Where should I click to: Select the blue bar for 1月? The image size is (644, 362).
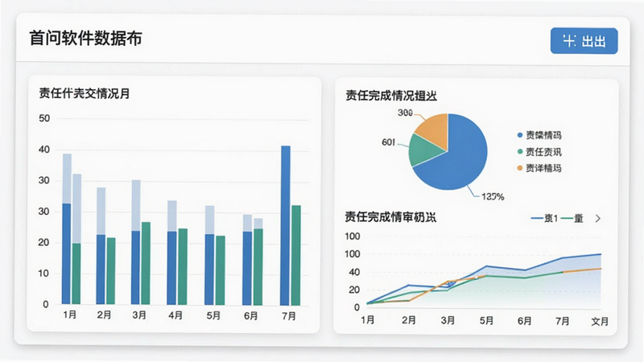click(x=67, y=253)
